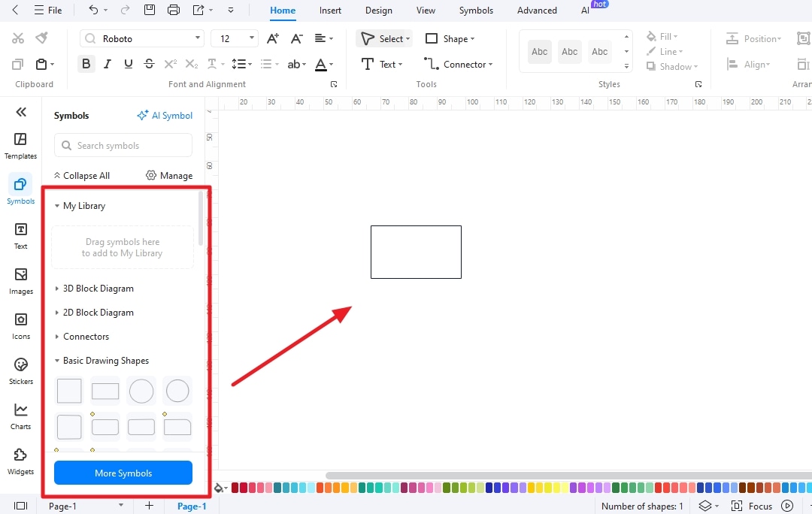Open the Text sidebar panel

click(x=21, y=236)
